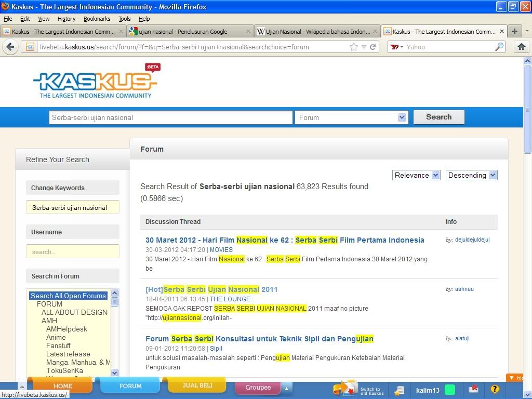
Task: Select 'Latest release' in forum list
Action: (x=68, y=354)
